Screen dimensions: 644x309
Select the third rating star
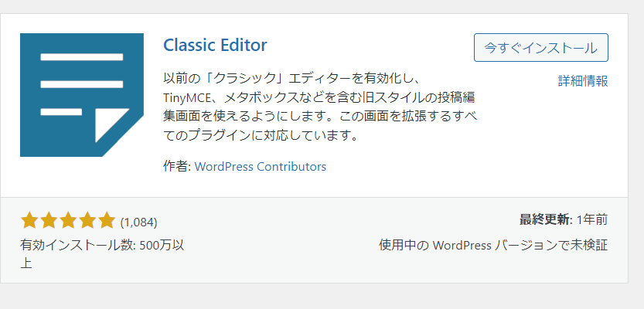[x=68, y=221]
